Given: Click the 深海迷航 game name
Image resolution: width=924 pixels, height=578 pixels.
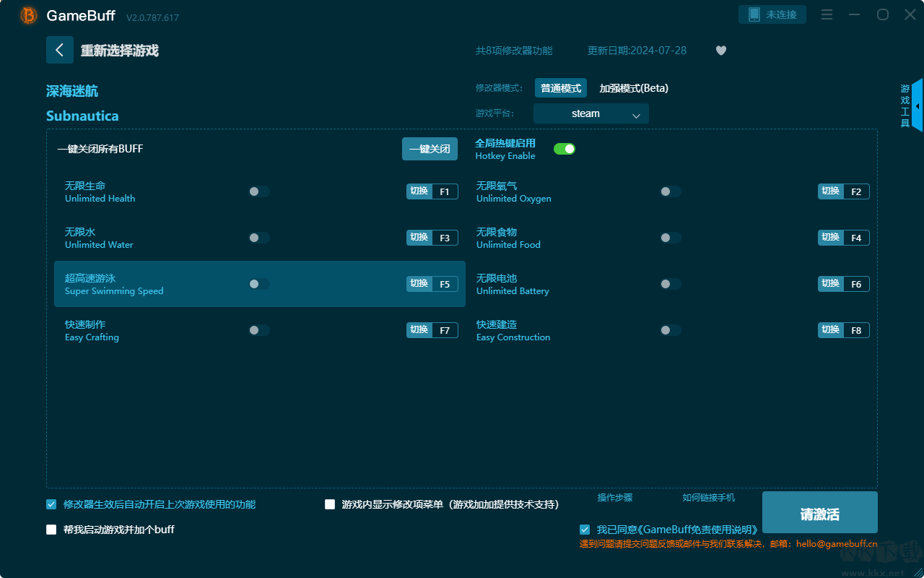Looking at the screenshot, I should (x=72, y=91).
